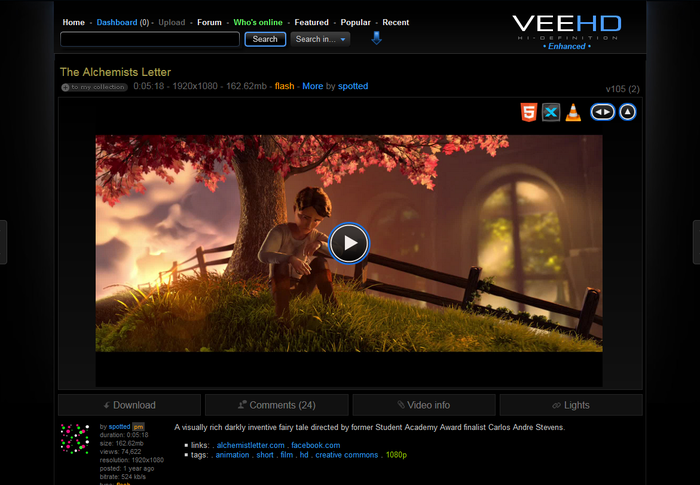Click the views: 74,622 text
This screenshot has height=485, width=700.
coord(121,452)
